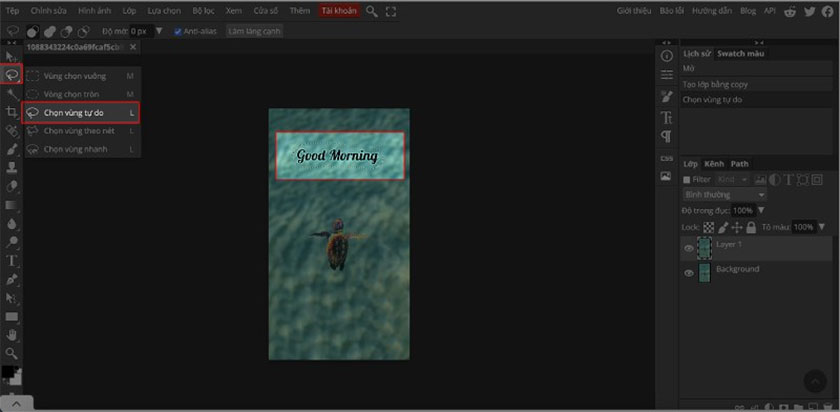Select the Lasso tool in the toolbar
840x412 pixels.
pyautogui.click(x=12, y=75)
